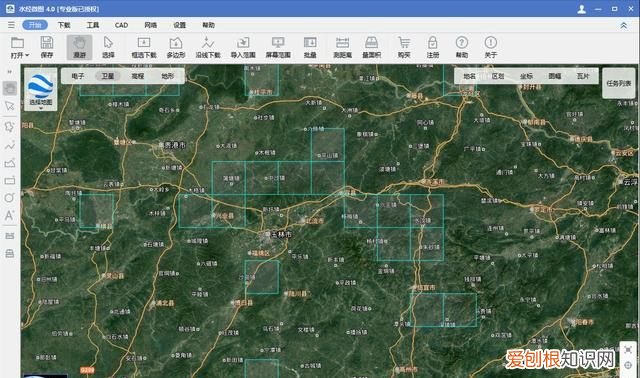The image size is (640, 378).
Task: Select the sidebar text annotation tool
Action: (x=10, y=216)
